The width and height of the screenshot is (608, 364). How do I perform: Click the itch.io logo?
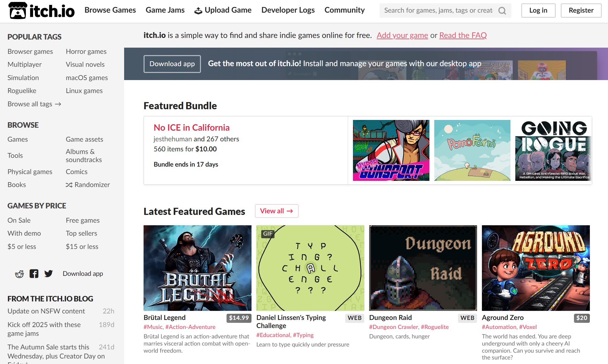coord(41,11)
